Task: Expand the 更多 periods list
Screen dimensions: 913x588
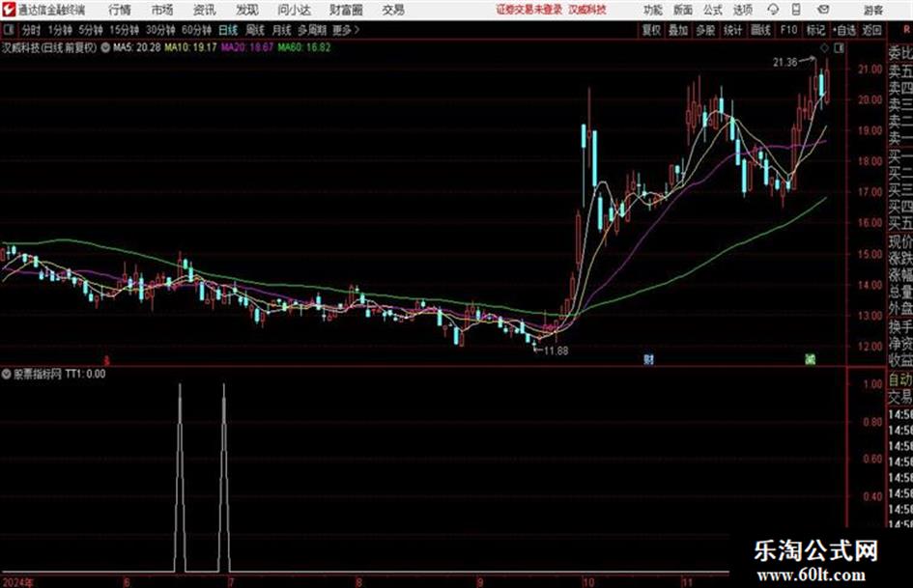Action: [x=346, y=30]
